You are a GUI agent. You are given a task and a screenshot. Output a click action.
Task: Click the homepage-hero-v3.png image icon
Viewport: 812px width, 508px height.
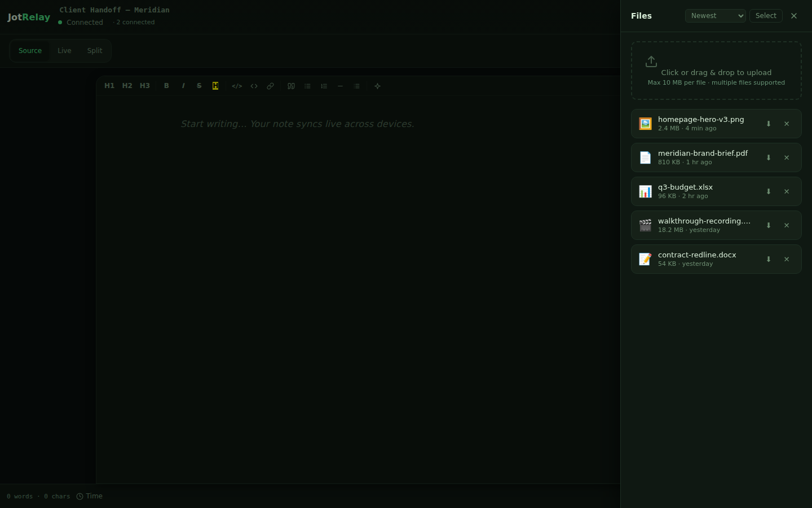coord(645,124)
